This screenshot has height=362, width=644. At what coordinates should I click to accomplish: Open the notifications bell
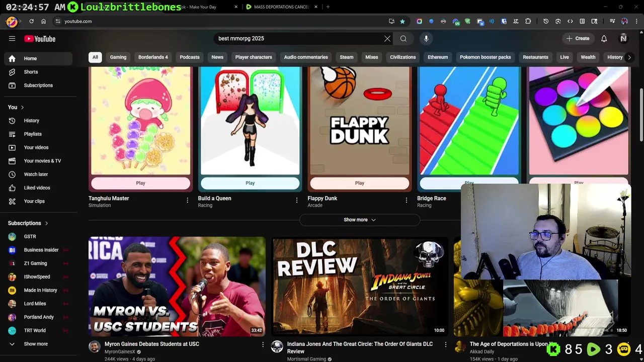(x=604, y=39)
